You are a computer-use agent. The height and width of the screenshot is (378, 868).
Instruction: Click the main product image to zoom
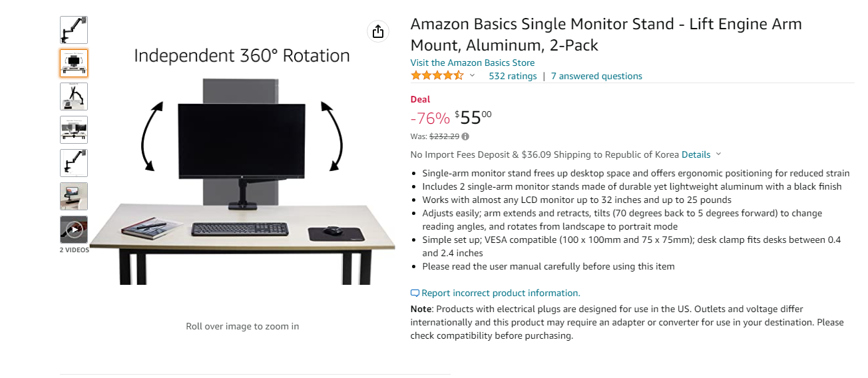point(242,166)
